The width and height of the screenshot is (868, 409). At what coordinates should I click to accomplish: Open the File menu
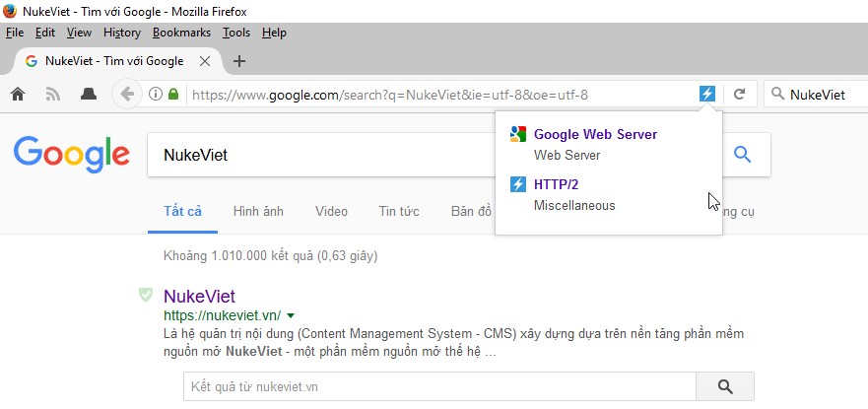click(15, 33)
